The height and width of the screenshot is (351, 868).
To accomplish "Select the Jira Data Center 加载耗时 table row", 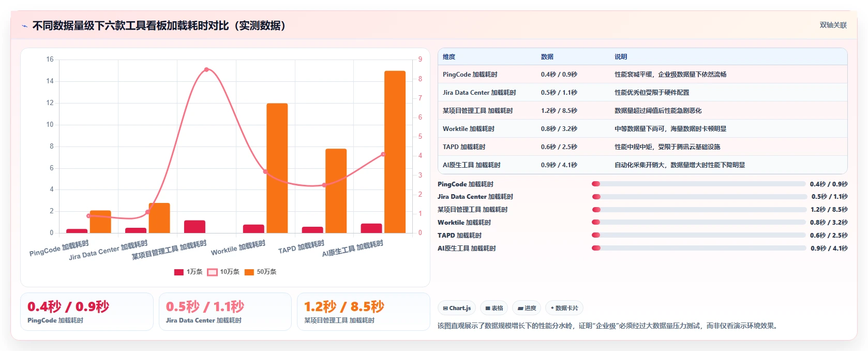I will pos(642,93).
